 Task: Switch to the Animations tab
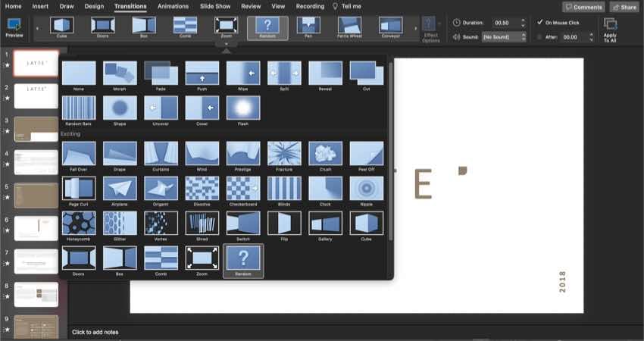point(173,6)
